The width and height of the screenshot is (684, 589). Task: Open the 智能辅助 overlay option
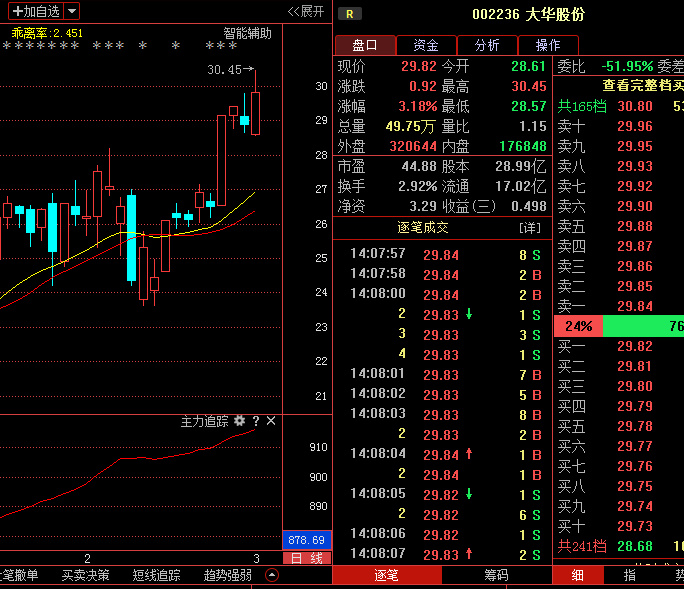pos(247,33)
